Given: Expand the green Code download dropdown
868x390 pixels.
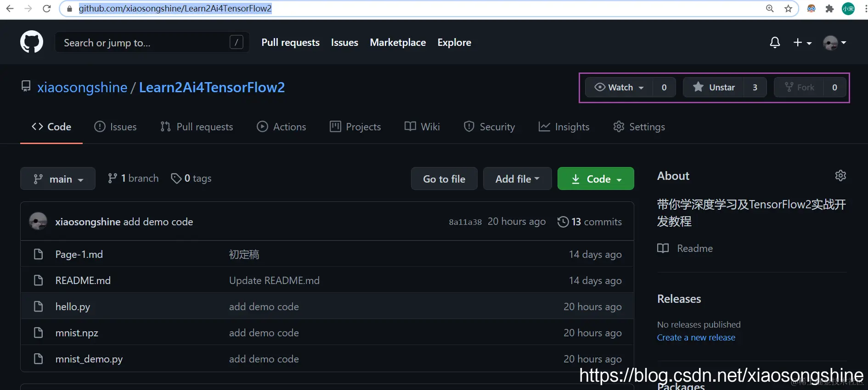Looking at the screenshot, I should coord(596,178).
